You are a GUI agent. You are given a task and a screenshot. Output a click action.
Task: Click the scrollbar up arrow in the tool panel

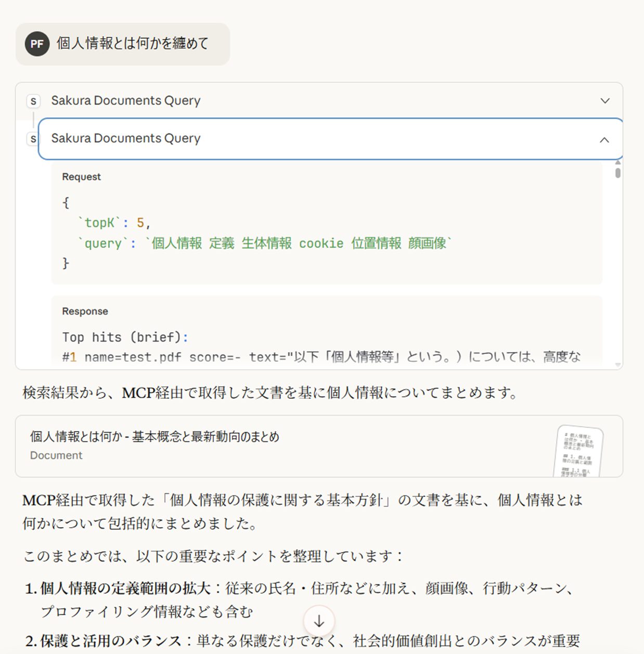point(617,163)
